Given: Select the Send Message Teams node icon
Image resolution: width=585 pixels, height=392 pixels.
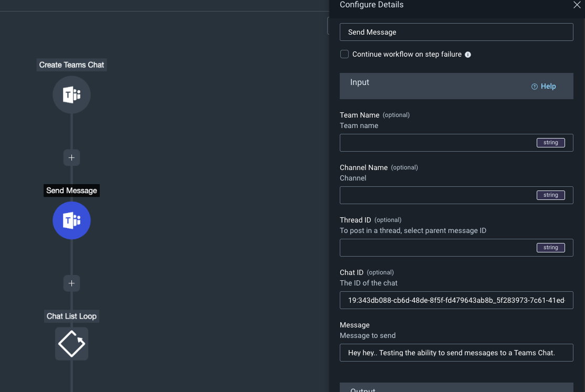Looking at the screenshot, I should point(71,221).
